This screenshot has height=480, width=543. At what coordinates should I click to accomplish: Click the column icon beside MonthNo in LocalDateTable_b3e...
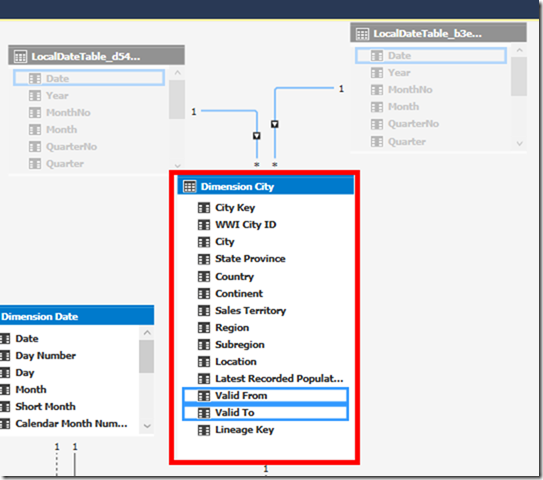click(377, 90)
